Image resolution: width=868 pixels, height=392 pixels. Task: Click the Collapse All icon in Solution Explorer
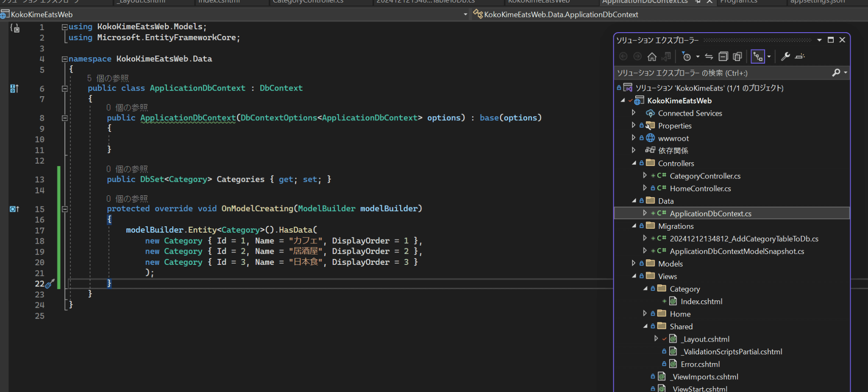(723, 56)
